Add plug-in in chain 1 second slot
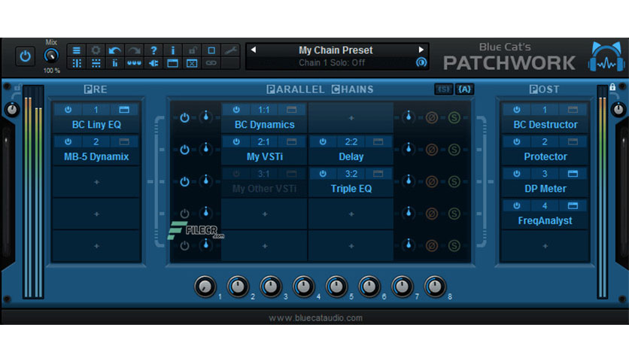 351,118
